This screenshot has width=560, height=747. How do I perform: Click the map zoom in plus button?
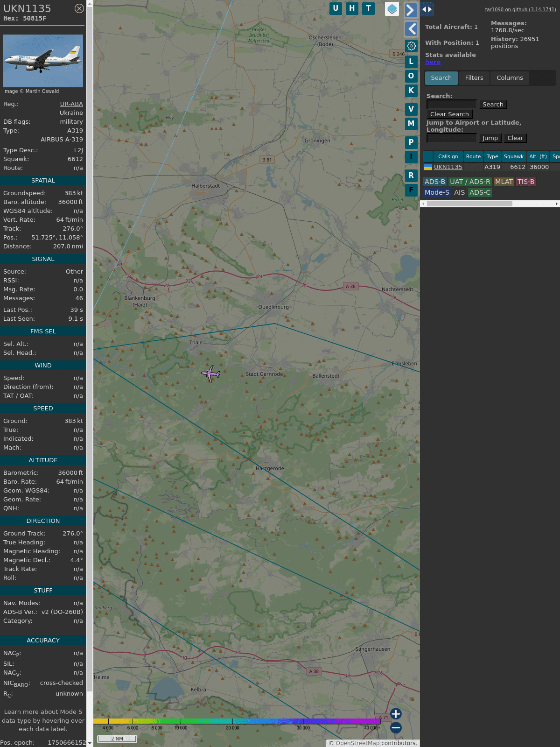(396, 714)
